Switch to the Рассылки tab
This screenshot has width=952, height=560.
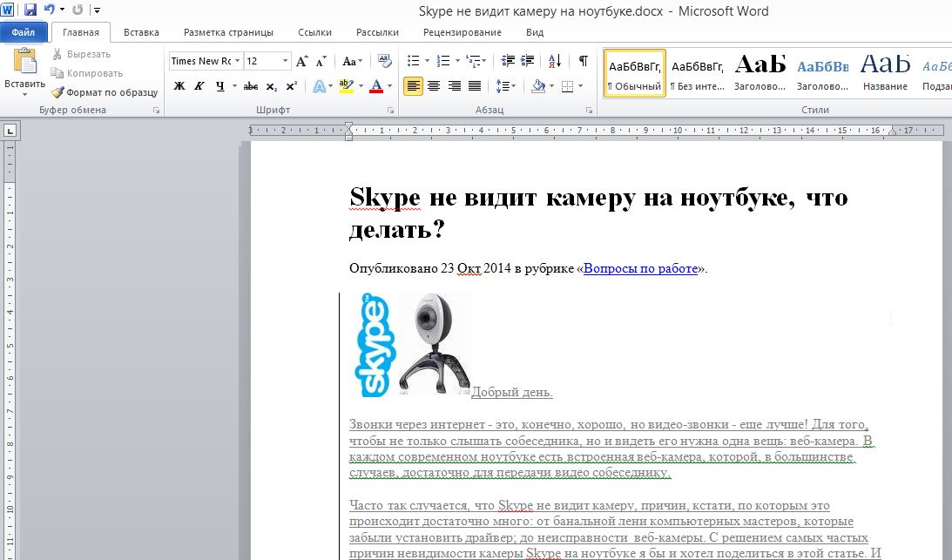(377, 32)
